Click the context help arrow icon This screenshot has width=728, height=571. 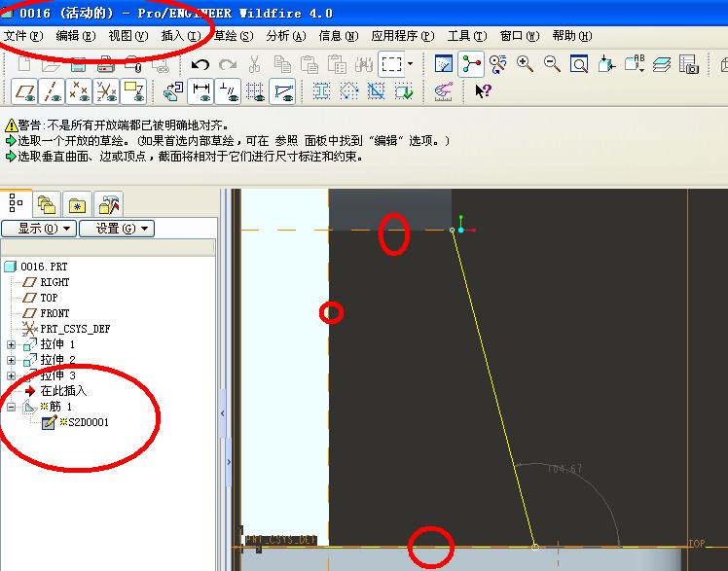coord(483,90)
